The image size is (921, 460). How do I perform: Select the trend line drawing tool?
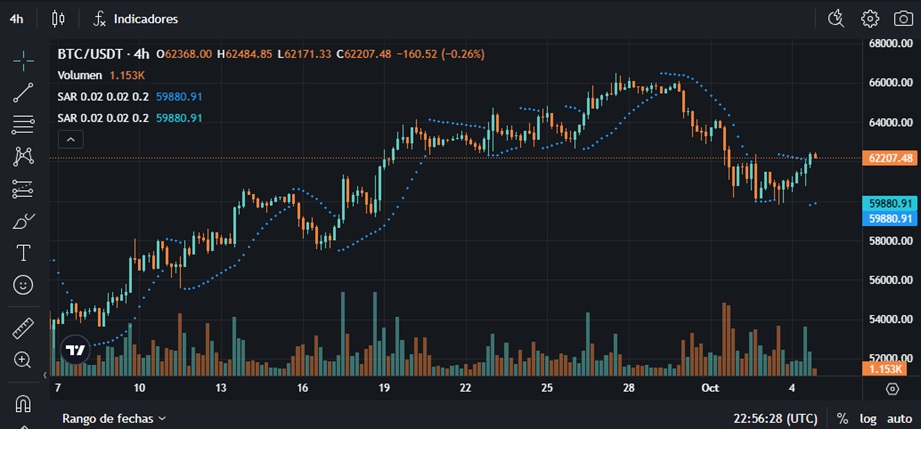(23, 93)
